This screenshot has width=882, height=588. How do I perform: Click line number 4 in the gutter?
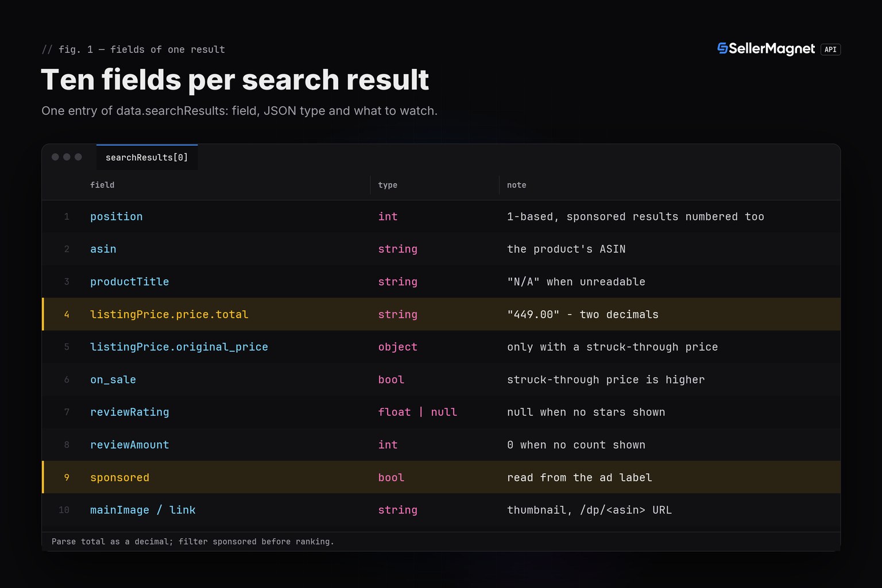coord(67,315)
